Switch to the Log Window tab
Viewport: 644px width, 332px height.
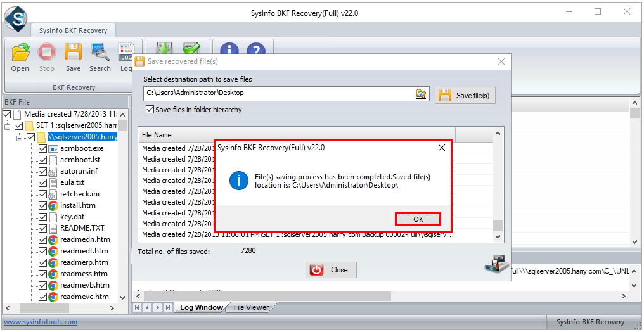tap(202, 307)
